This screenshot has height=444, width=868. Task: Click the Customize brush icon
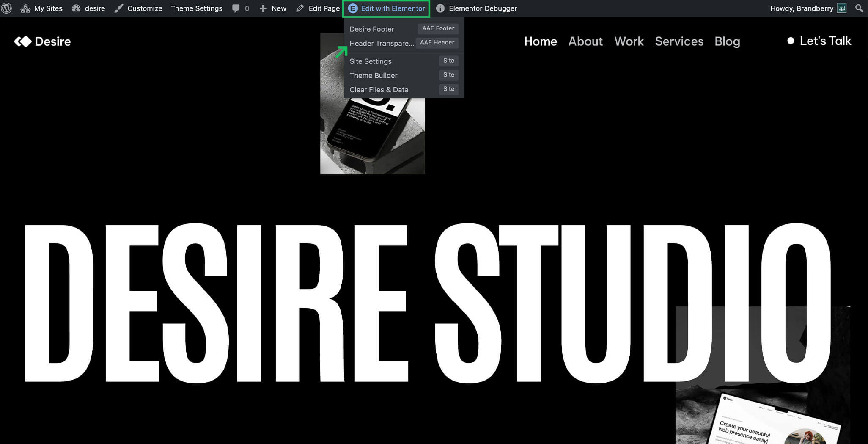[x=119, y=8]
